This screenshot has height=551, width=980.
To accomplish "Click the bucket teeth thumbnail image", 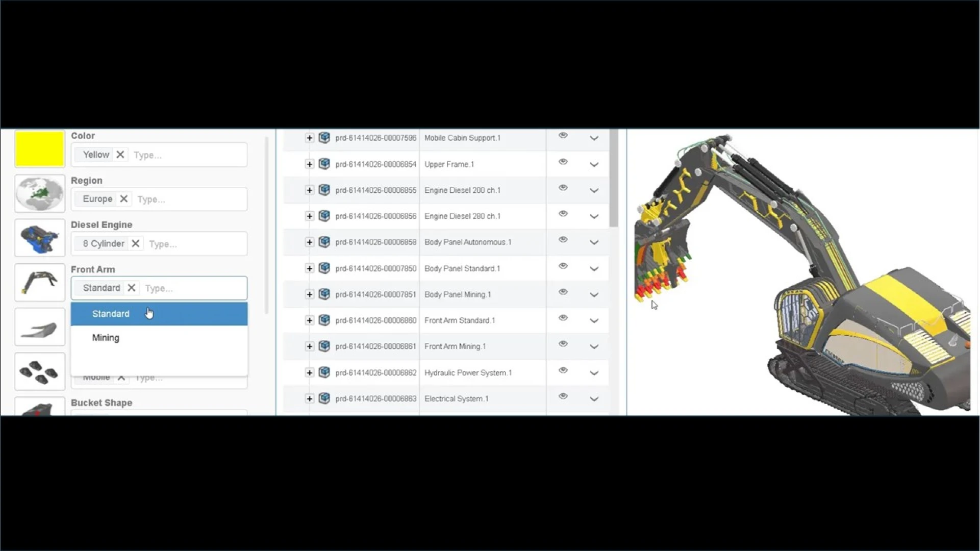I will pos(40,327).
